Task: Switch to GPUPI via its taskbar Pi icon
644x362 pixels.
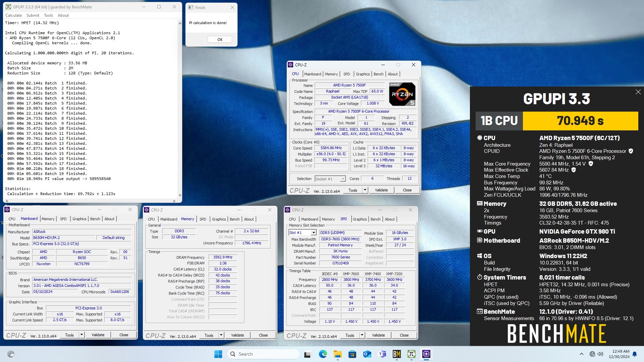Action: [x=412, y=354]
